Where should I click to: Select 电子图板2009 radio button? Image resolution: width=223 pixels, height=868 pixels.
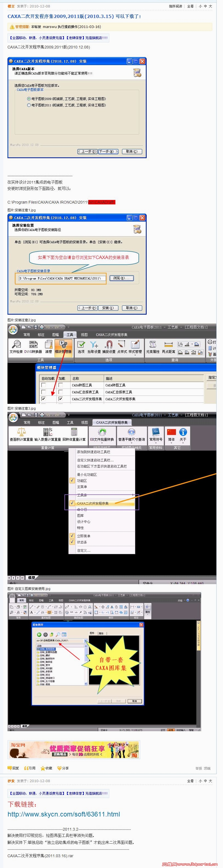29,99
